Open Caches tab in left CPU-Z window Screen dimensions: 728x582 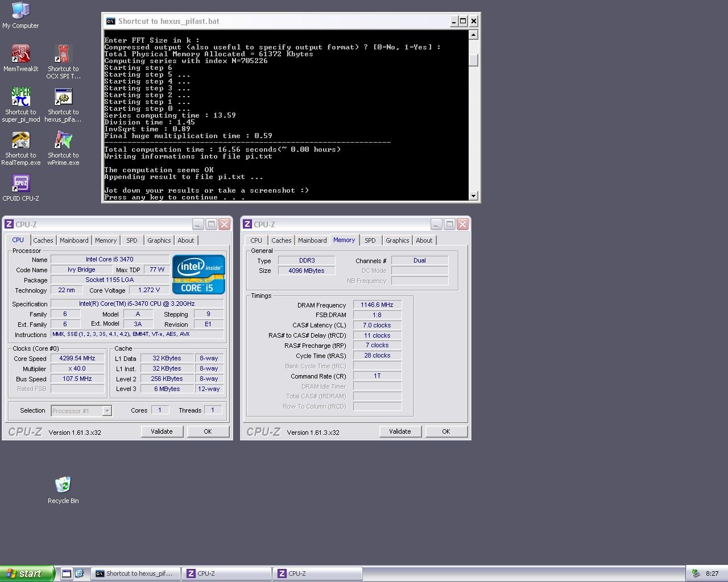click(43, 240)
